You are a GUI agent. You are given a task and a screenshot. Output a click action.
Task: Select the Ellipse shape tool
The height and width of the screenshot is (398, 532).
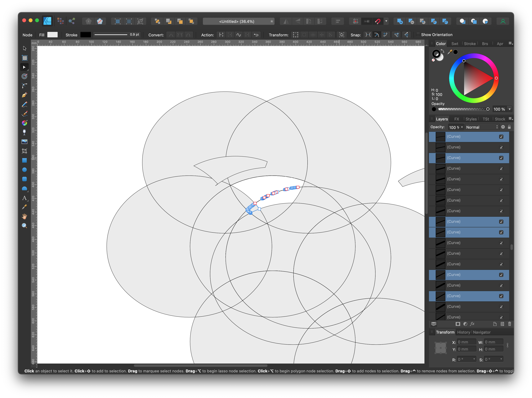[24, 170]
